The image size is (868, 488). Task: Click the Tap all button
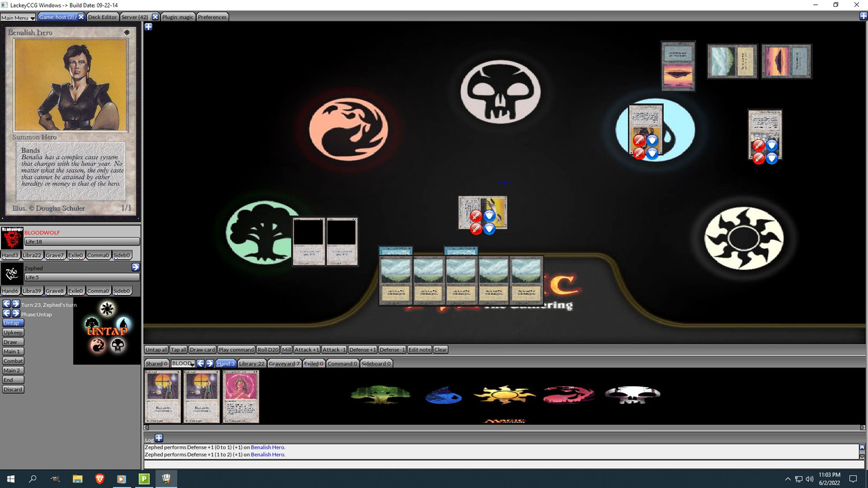tap(178, 350)
